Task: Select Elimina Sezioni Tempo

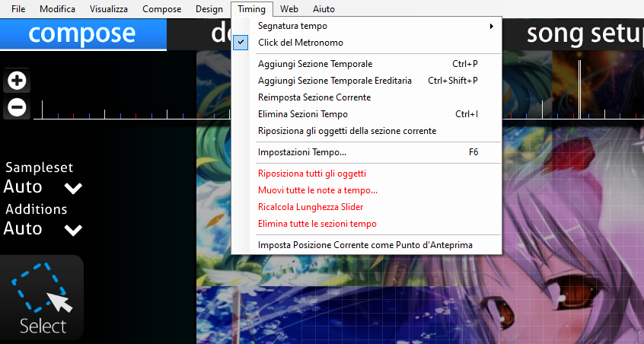Action: 367,114
